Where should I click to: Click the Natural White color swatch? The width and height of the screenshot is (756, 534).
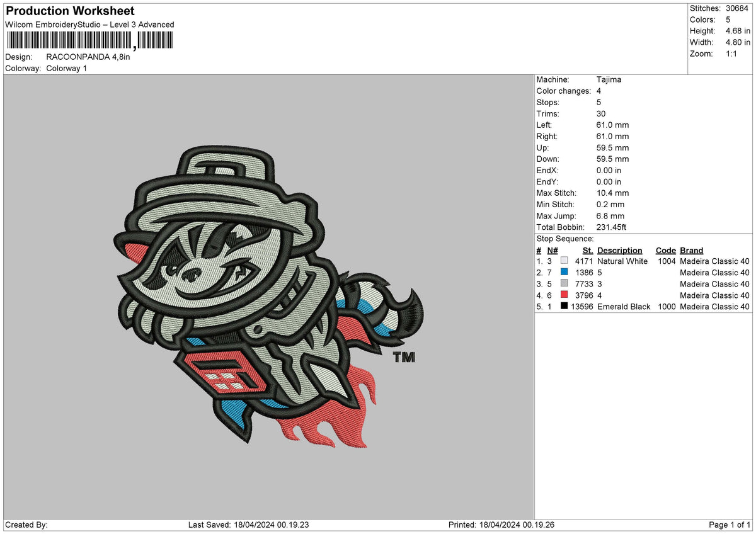pyautogui.click(x=564, y=261)
